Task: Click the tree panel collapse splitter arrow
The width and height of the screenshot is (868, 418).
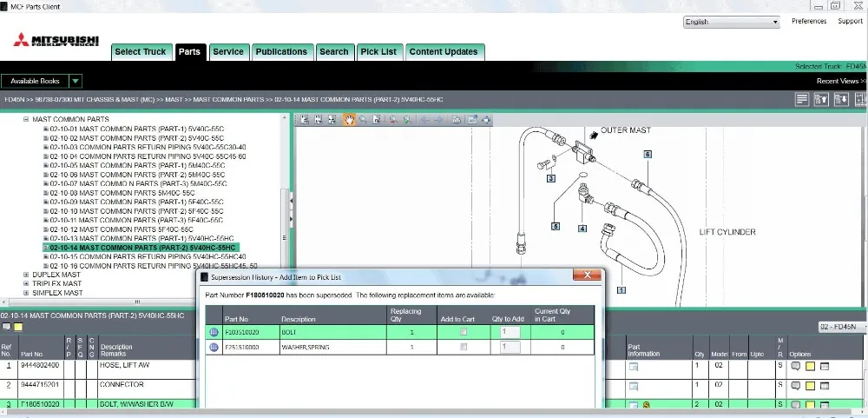Action: 292,201
